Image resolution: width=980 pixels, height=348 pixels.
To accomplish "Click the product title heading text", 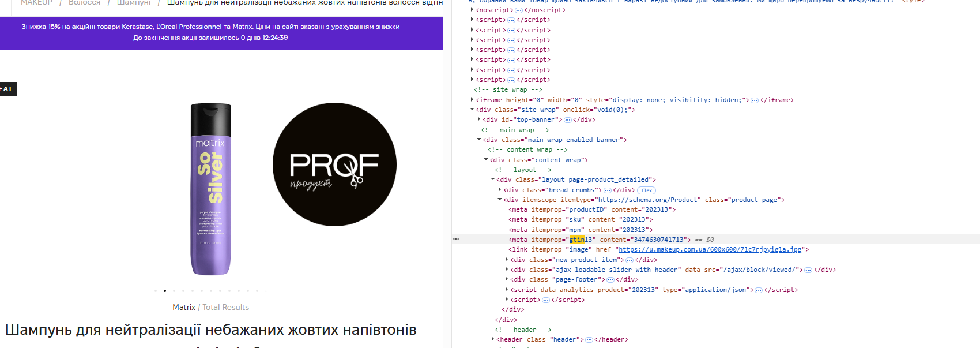I will click(211, 330).
